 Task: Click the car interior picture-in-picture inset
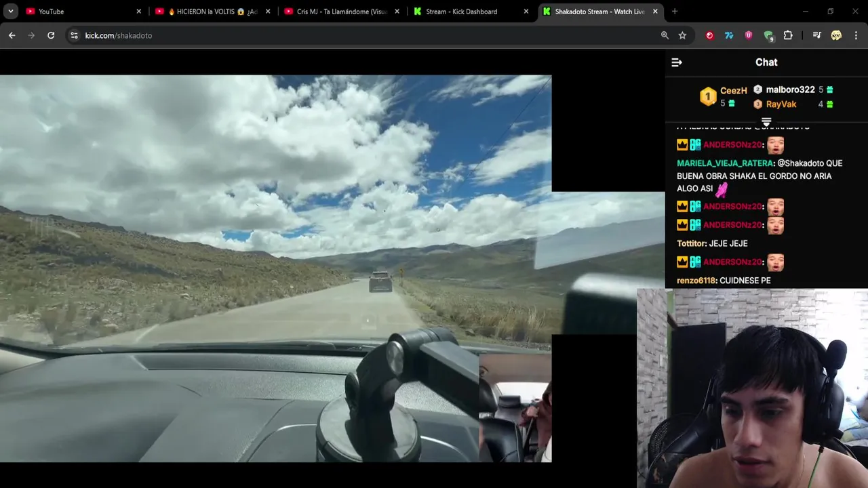click(x=515, y=408)
